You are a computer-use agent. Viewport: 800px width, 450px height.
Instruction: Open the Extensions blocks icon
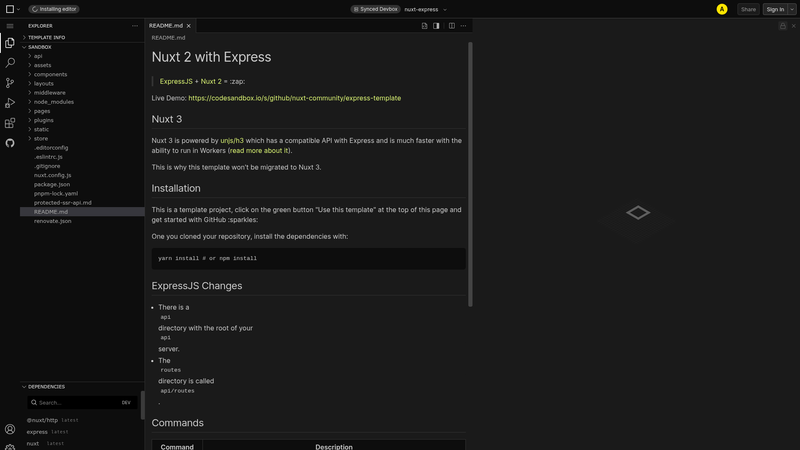10,123
